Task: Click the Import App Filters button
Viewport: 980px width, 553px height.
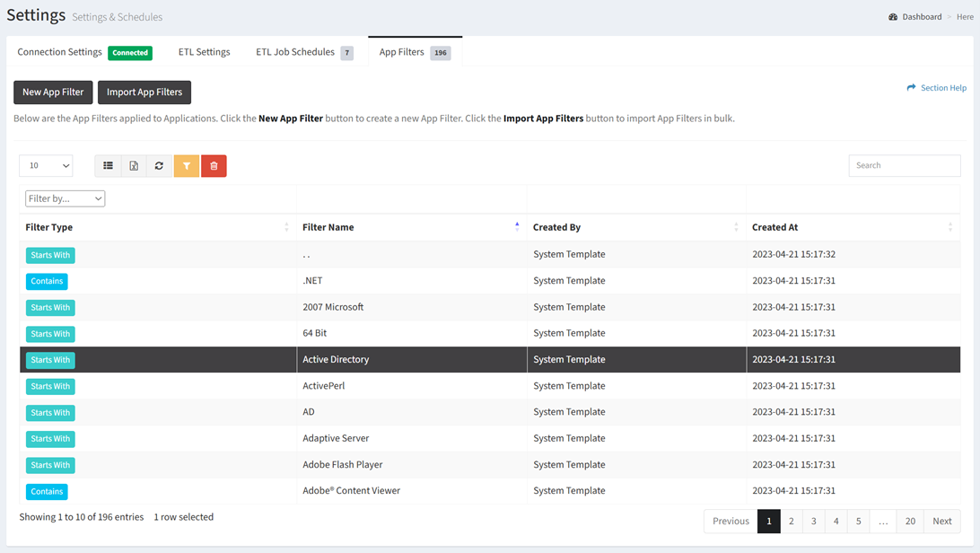Action: [x=144, y=92]
